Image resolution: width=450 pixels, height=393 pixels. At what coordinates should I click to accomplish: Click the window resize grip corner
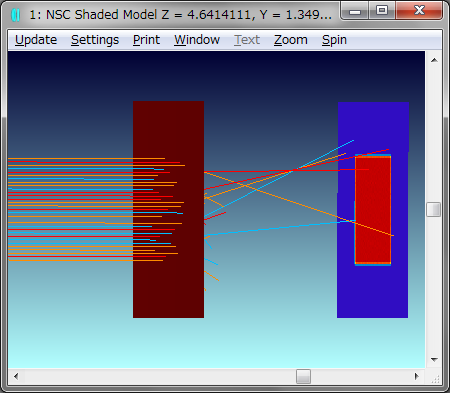coord(435,379)
